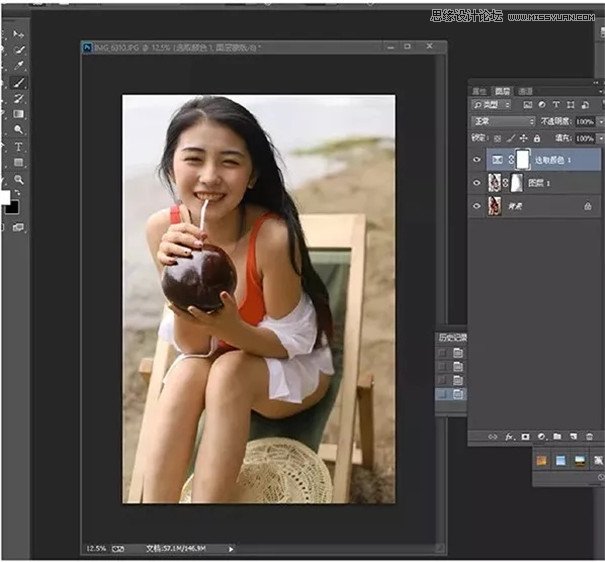605x562 pixels.
Task: Select the Rectangle shape tool
Action: [x=18, y=162]
